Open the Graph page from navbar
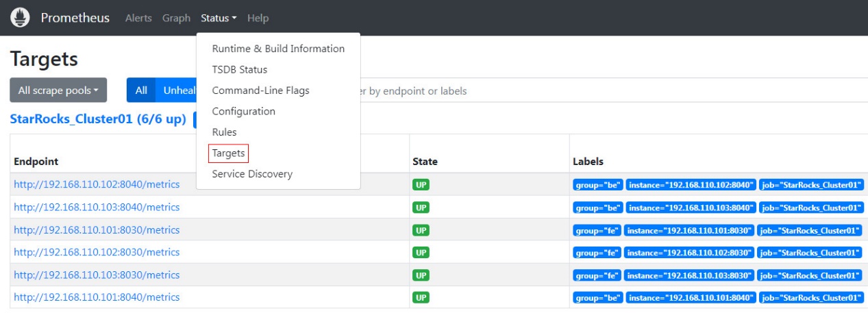The height and width of the screenshot is (313, 868). pos(176,18)
